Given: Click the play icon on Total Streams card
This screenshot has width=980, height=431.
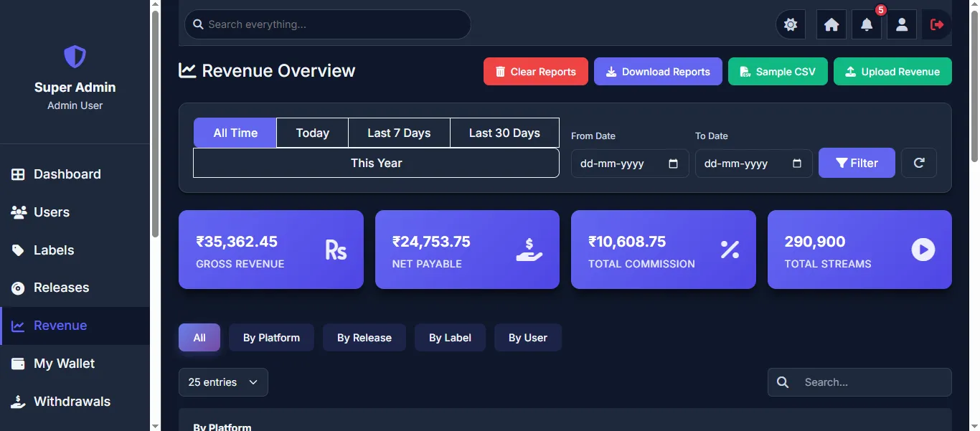Looking at the screenshot, I should [923, 250].
